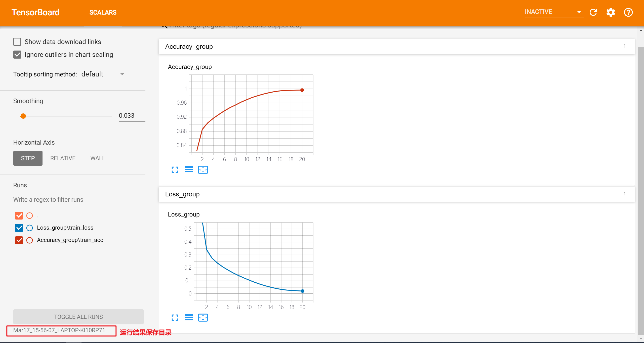The image size is (644, 343).
Task: Expand the Accuracy_group chart to full size
Action: pos(175,170)
